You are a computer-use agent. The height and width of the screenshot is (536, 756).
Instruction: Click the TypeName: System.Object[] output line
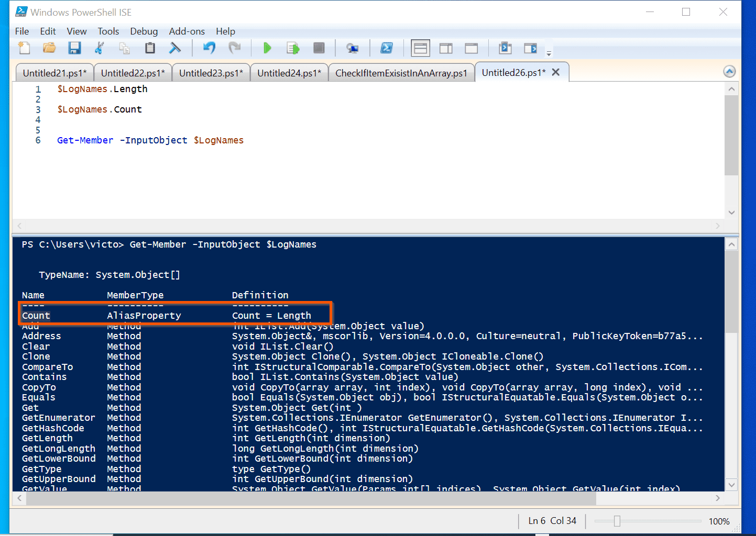(109, 275)
